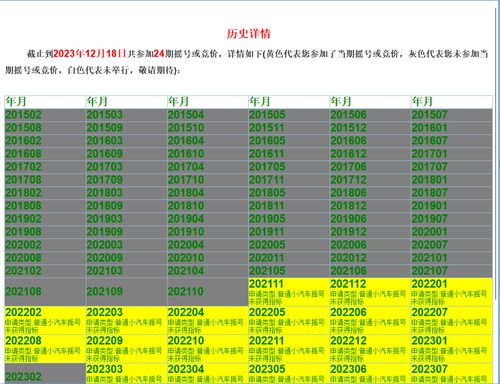
Task: Choose cell 201607
Action: [x=452, y=141]
